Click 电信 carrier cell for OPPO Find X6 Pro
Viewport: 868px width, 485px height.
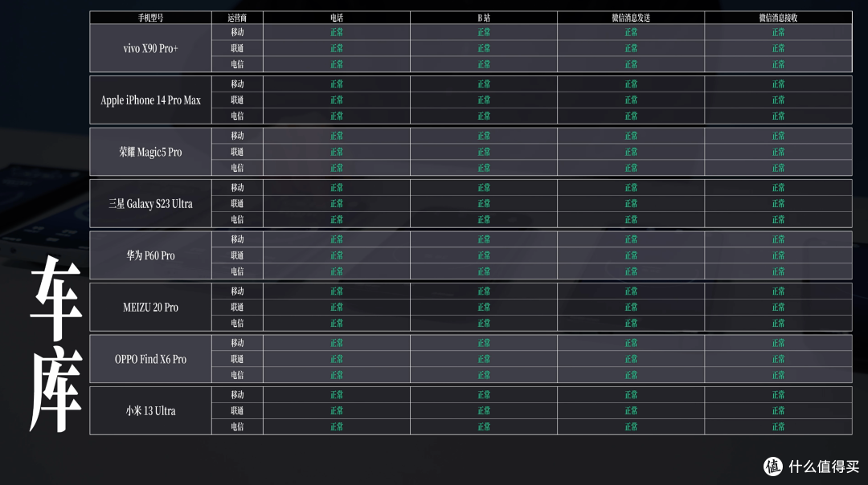[237, 375]
